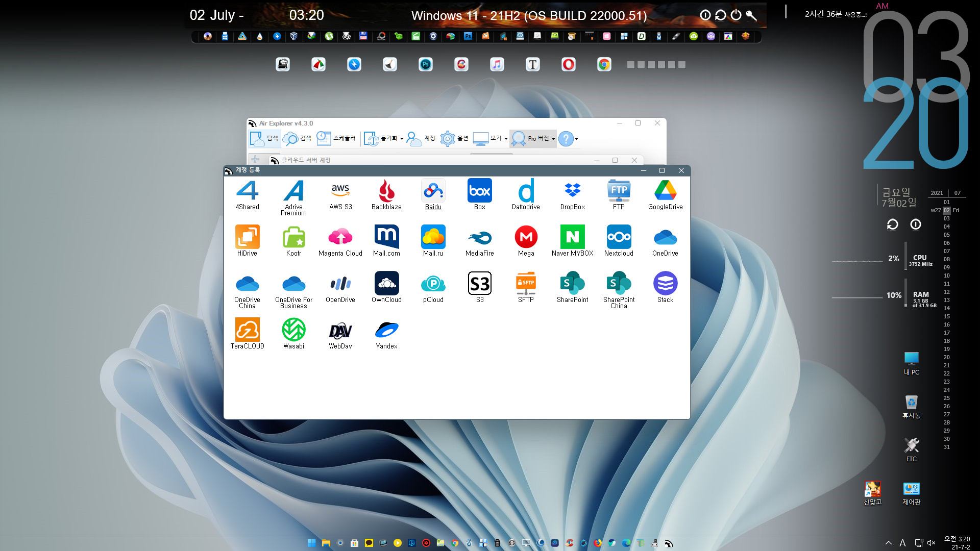The height and width of the screenshot is (551, 980).
Task: Select the Magenta Cloud icon
Action: coord(340,241)
